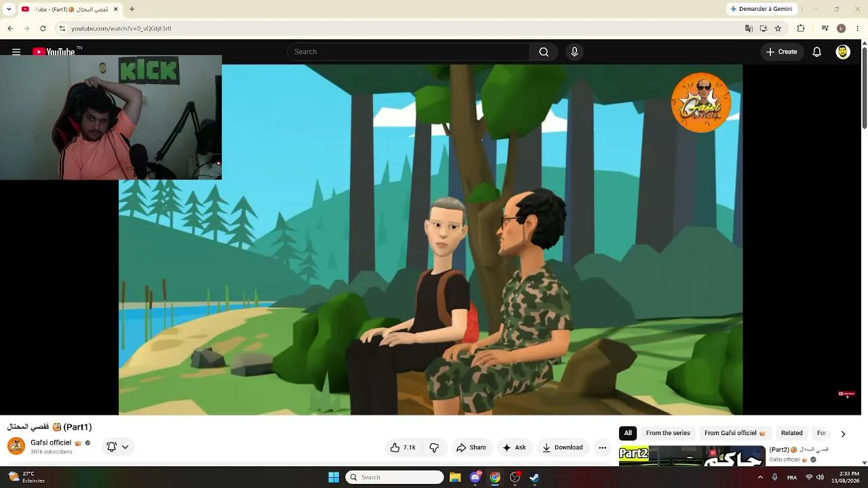Select the All filter chip
This screenshot has height=488, width=868.
628,433
